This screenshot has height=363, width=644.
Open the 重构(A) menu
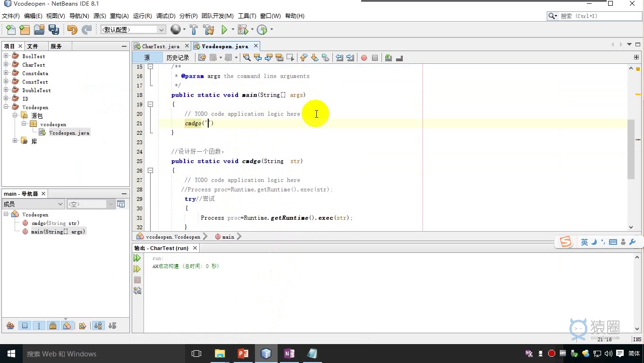tap(119, 16)
